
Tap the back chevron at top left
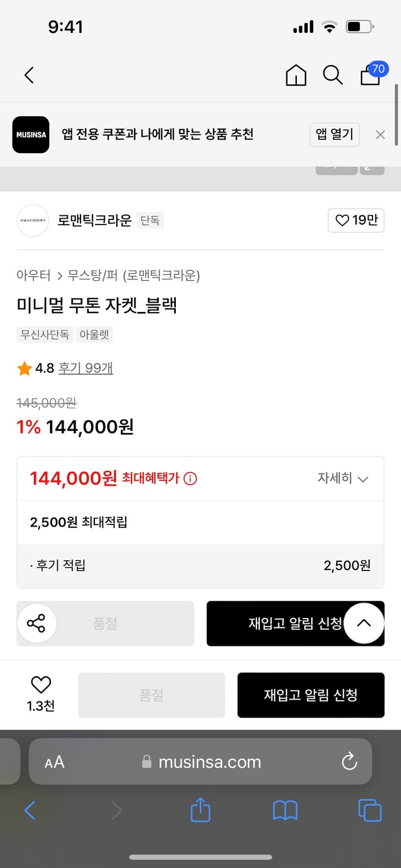[29, 75]
